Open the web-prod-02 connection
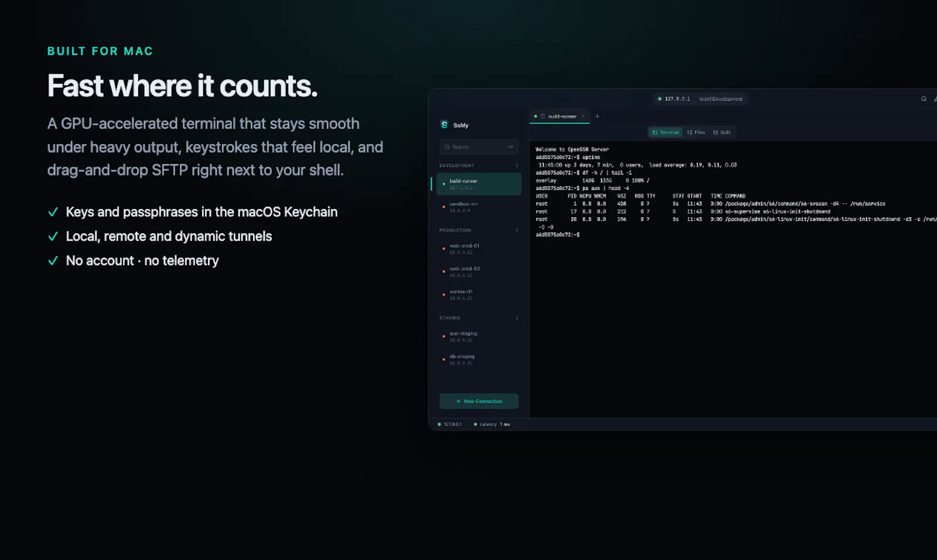Screen dimensions: 937x560 click(479, 272)
